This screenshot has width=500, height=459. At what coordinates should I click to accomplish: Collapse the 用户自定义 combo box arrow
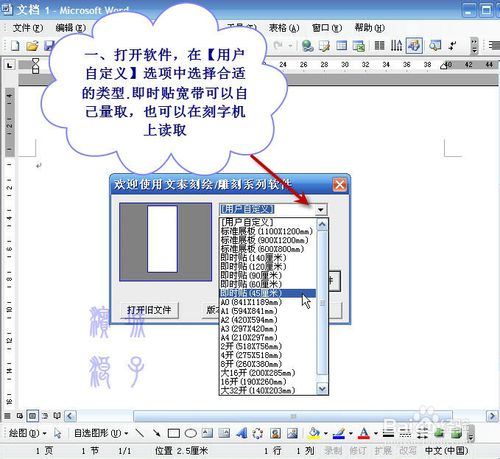(320, 210)
